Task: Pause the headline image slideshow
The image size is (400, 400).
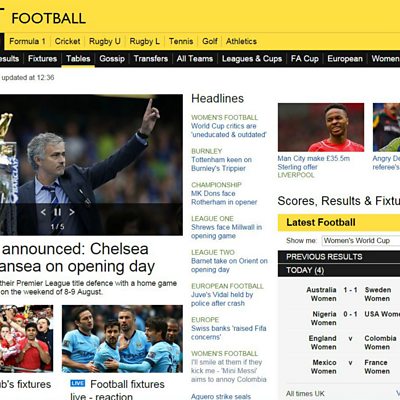Action: (57, 212)
